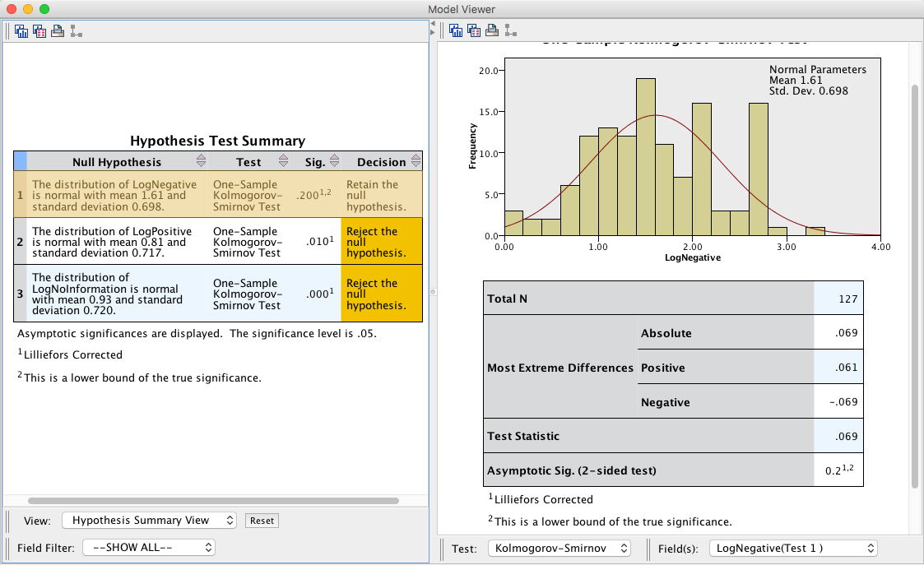Sort by the Null Hypothesis column header
The height and width of the screenshot is (565, 924).
117,162
